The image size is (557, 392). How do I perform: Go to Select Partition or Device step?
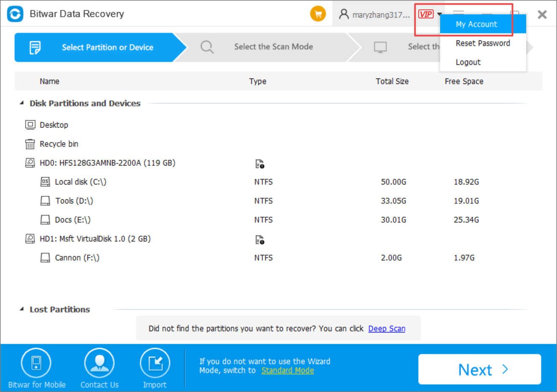[101, 47]
